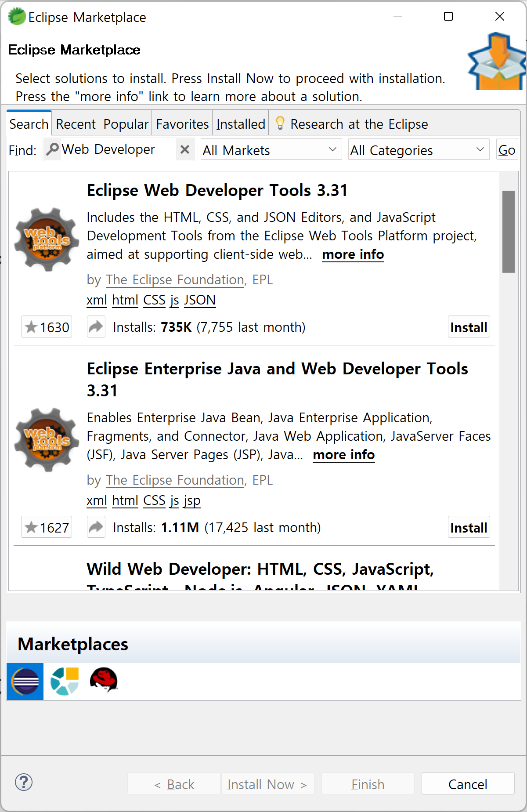Select the Obeo Marketplace catalog icon
Image resolution: width=527 pixels, height=812 pixels.
pyautogui.click(x=65, y=681)
